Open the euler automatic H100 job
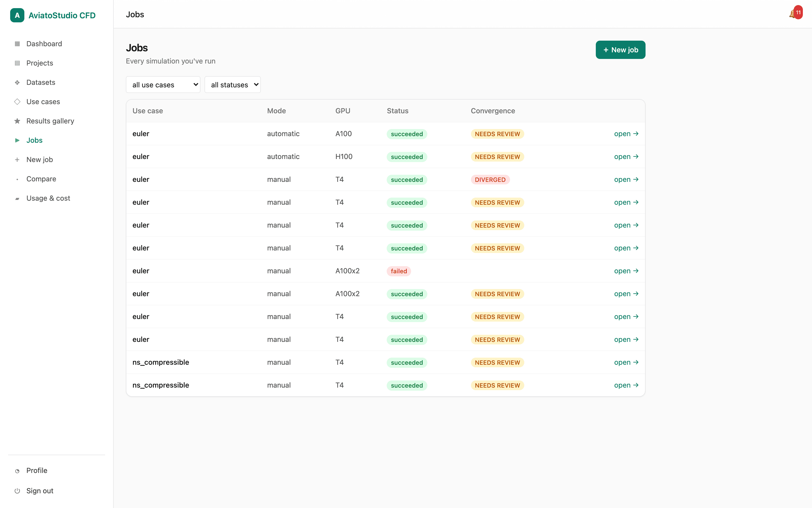 pos(626,156)
